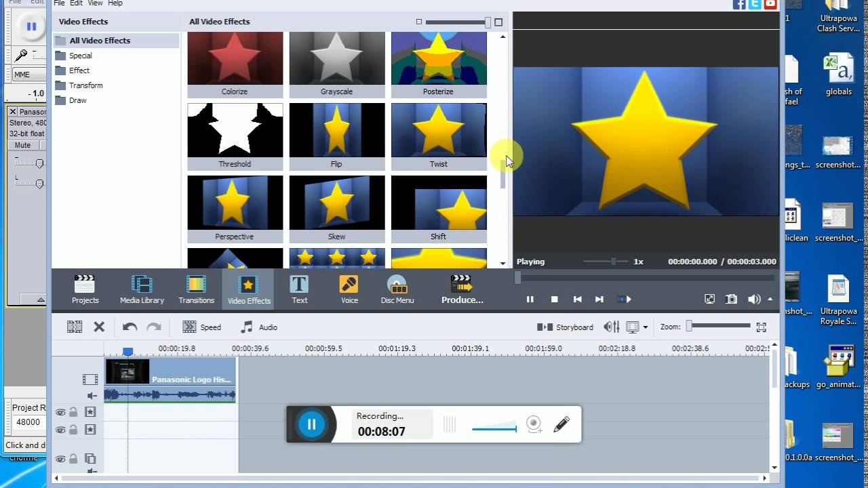Viewport: 868px width, 488px height.
Task: Mute the preview volume speaker icon
Action: coord(754,299)
